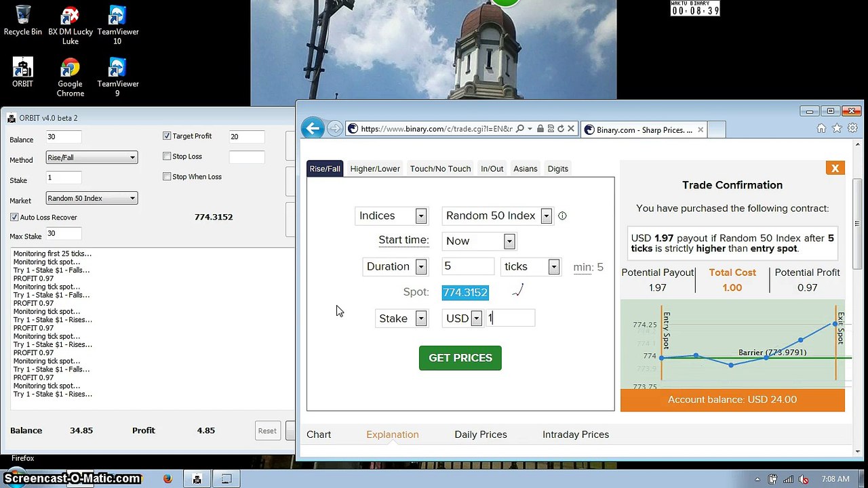Click the security lock icon in the address bar
Screen dimensions: 868x488
click(540, 129)
